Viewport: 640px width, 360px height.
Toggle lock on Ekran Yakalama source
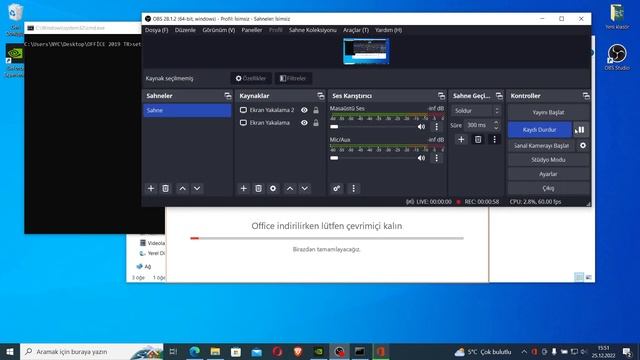(316, 123)
